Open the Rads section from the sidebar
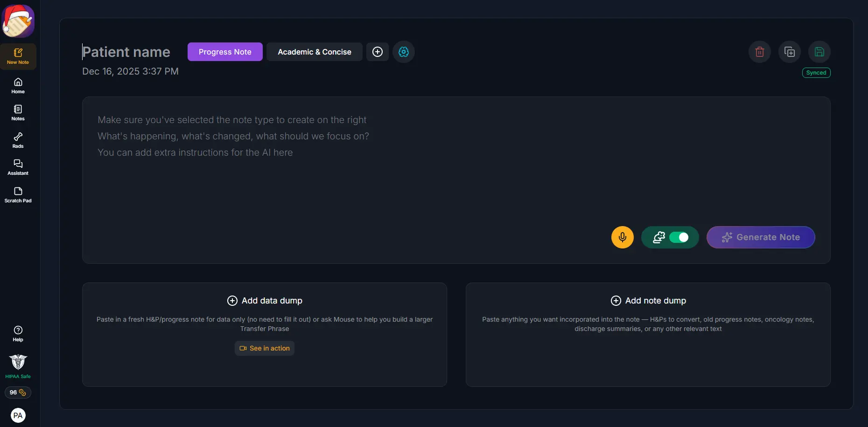This screenshot has height=427, width=868. click(x=18, y=140)
